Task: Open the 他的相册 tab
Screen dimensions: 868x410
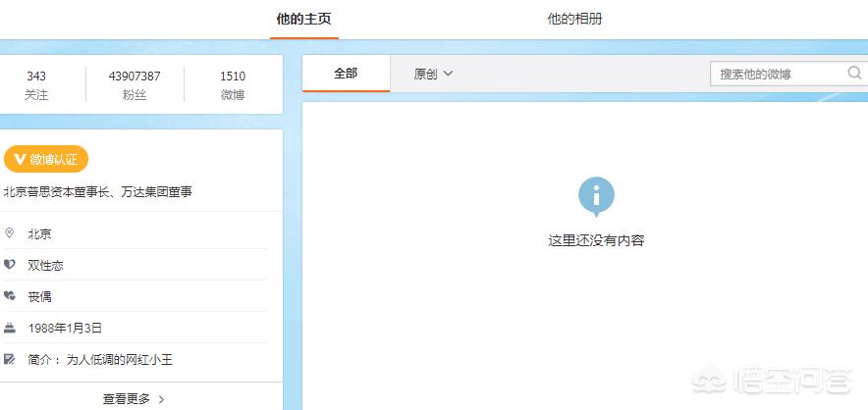Action: coord(574,19)
